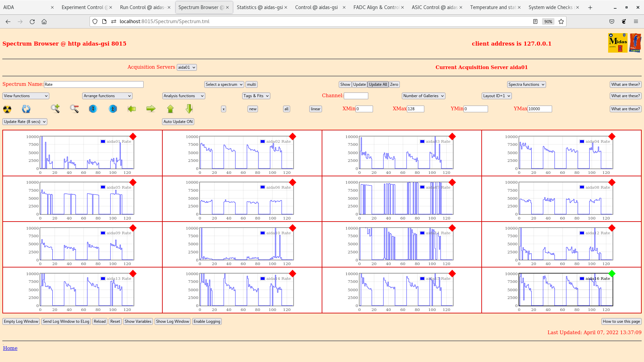Toggle the linear scale button

coord(315,109)
